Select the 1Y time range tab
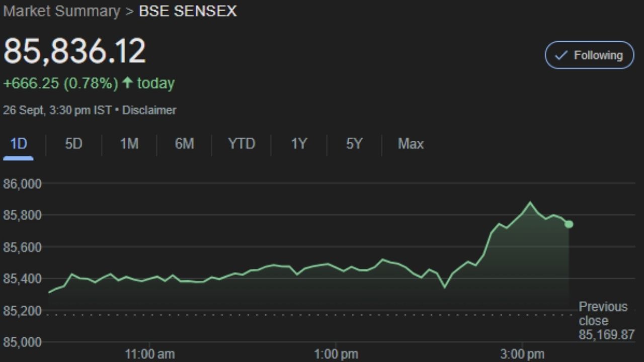Image resolution: width=644 pixels, height=362 pixels. [299, 144]
